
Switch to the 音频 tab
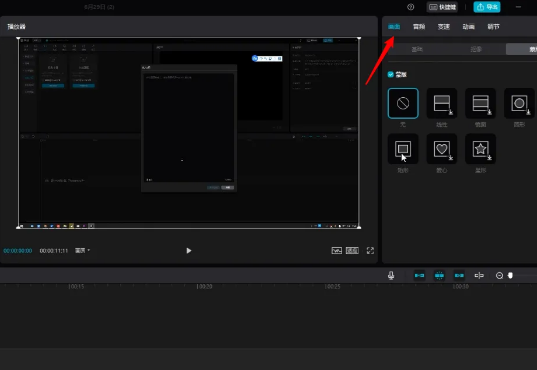pos(419,27)
